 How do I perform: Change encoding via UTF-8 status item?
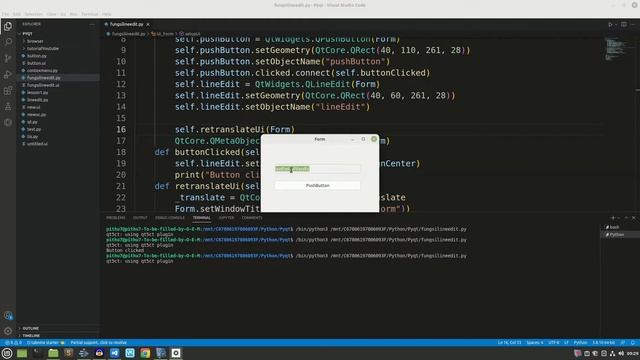pos(554,343)
